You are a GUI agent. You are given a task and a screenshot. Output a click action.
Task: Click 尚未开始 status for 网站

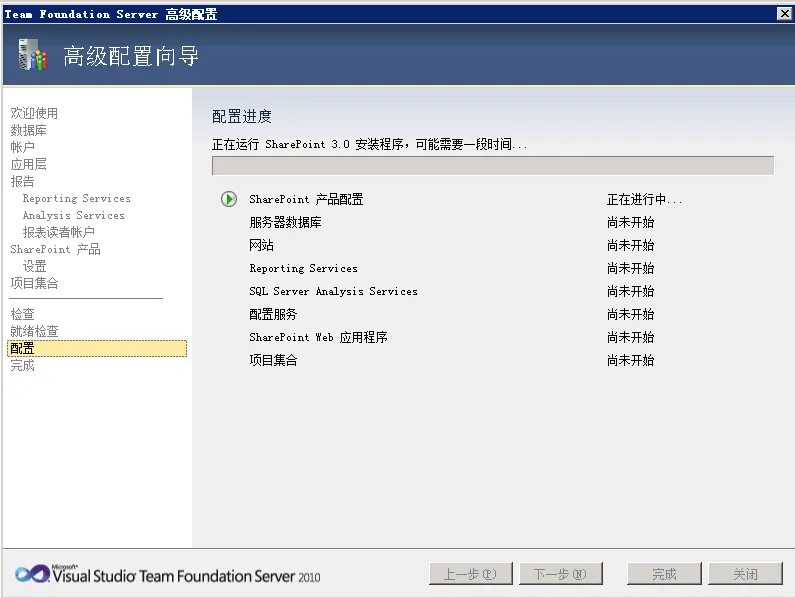[630, 245]
